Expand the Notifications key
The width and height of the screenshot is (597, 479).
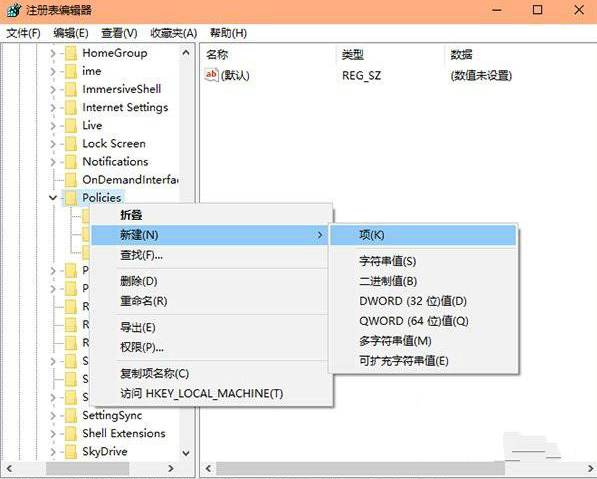coord(53,162)
